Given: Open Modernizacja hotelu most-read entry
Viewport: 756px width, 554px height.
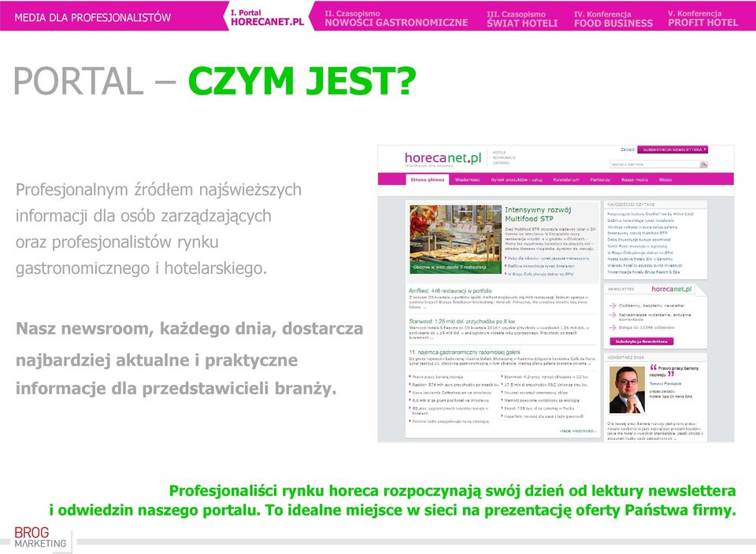Looking at the screenshot, I should 643,272.
